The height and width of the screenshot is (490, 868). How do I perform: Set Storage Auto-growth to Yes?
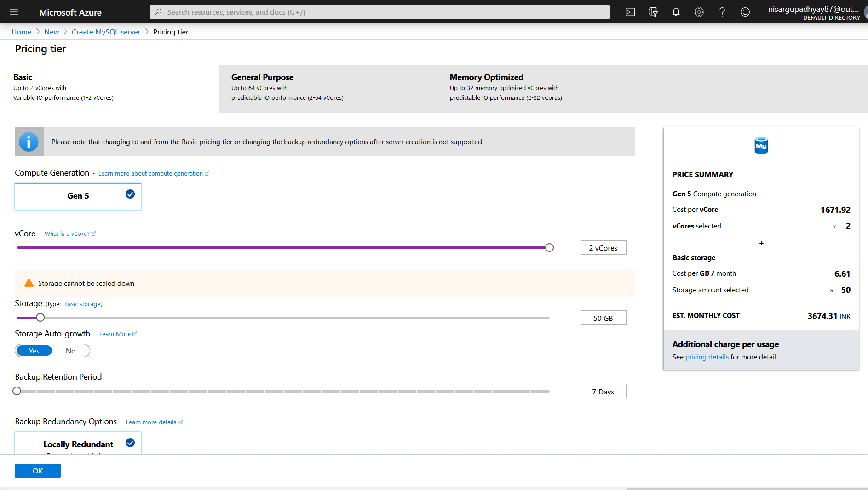[x=34, y=351]
